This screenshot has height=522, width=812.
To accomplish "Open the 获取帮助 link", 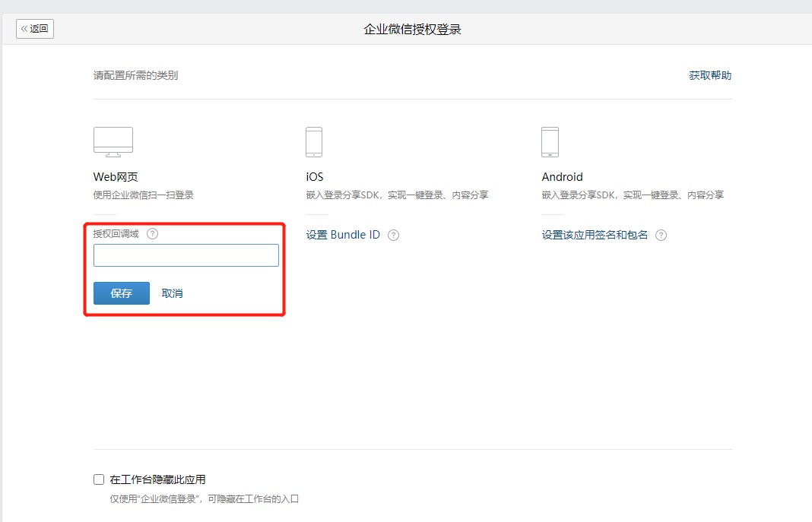I will click(x=710, y=75).
